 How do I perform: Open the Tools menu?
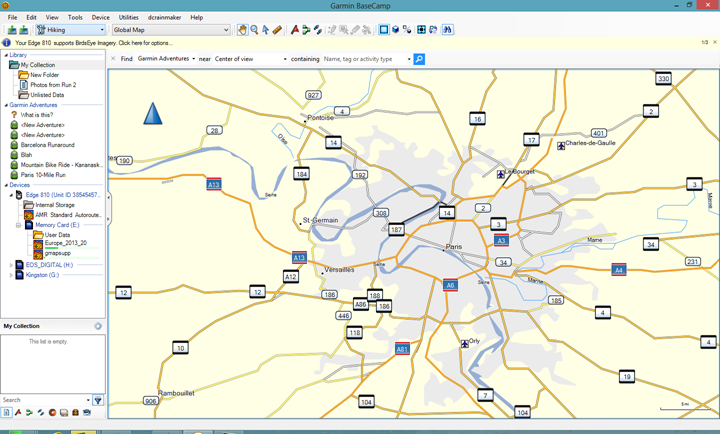[75, 17]
